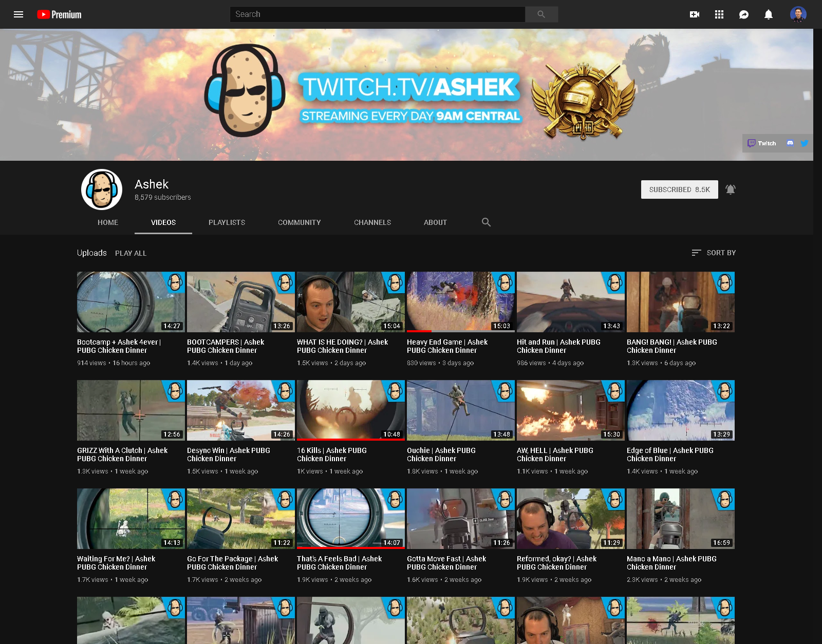
Task: Switch to the HOME tab
Action: [108, 222]
